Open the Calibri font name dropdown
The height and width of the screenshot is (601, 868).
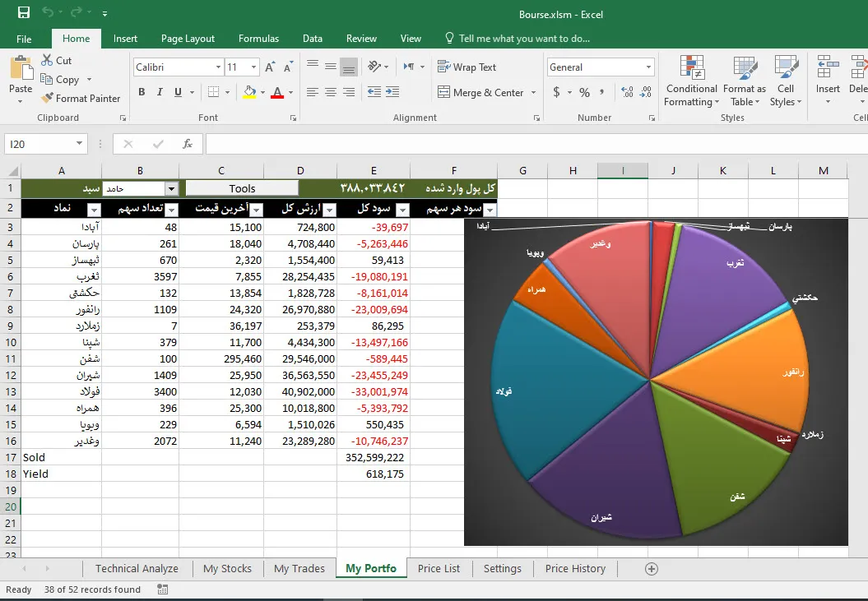point(218,67)
